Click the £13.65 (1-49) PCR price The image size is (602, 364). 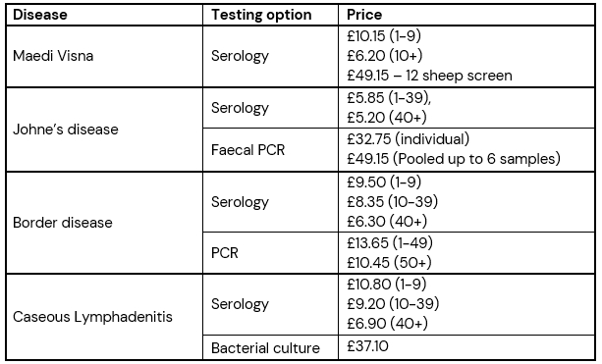pyautogui.click(x=390, y=242)
